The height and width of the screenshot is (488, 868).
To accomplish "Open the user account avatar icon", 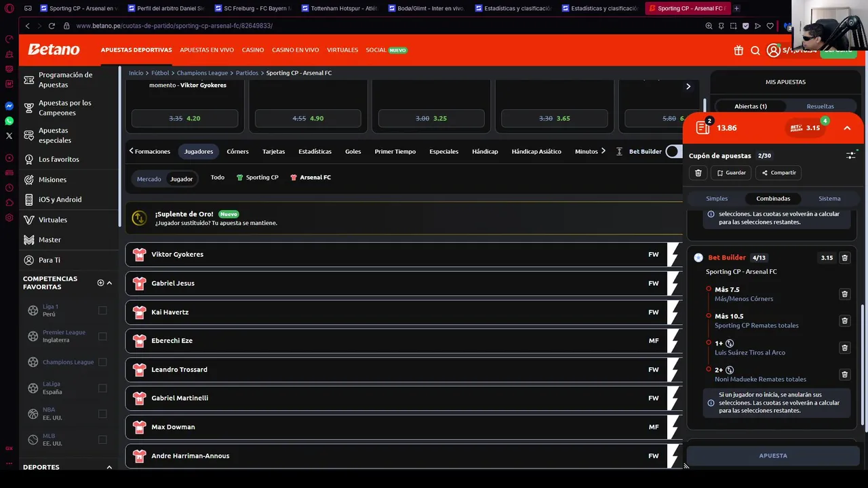I will 773,50.
